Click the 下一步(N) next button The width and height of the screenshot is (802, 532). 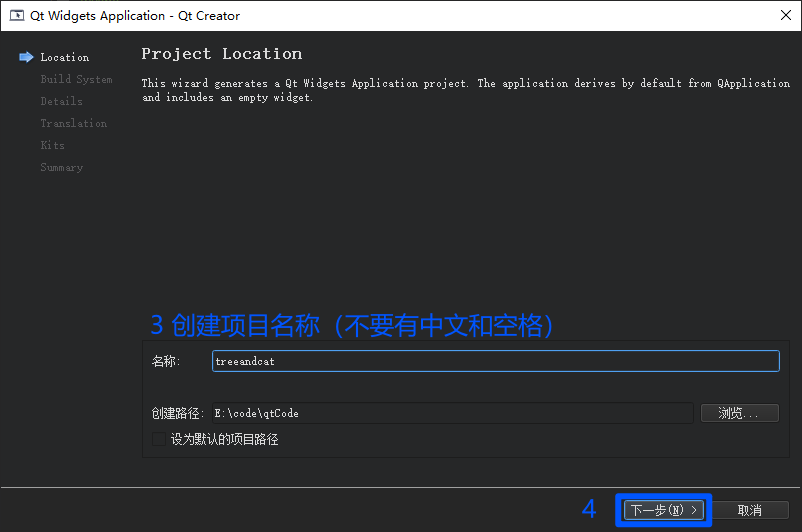(x=663, y=510)
